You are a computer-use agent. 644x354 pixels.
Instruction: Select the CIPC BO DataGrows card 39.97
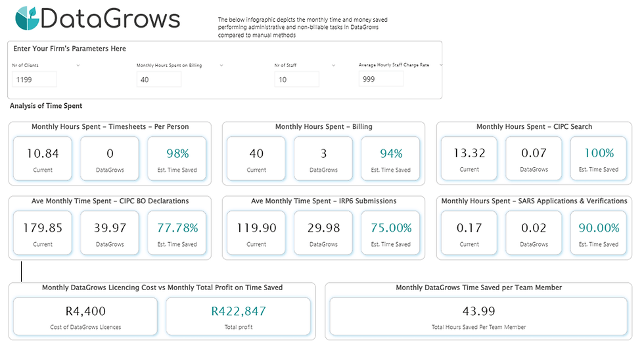coord(110,233)
